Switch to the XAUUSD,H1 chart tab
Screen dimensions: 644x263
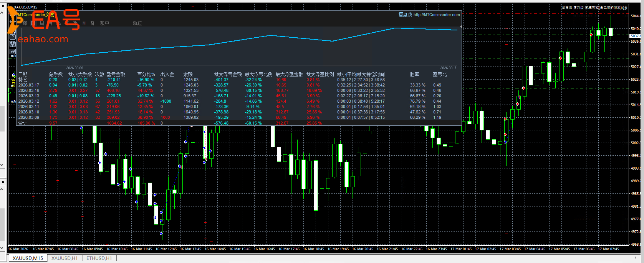65,258
